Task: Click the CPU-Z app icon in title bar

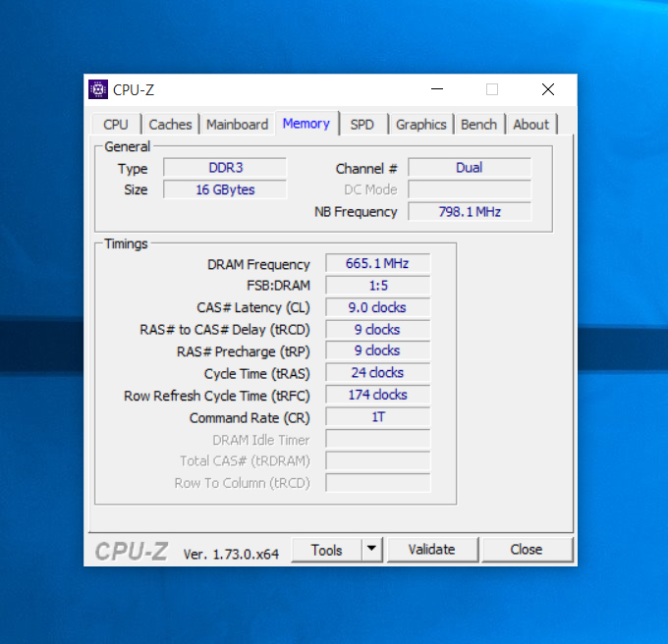Action: 98,89
